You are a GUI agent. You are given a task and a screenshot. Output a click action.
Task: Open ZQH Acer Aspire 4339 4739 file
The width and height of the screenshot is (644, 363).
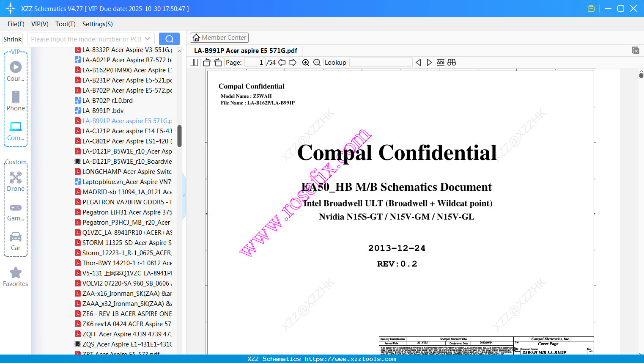pyautogui.click(x=123, y=334)
